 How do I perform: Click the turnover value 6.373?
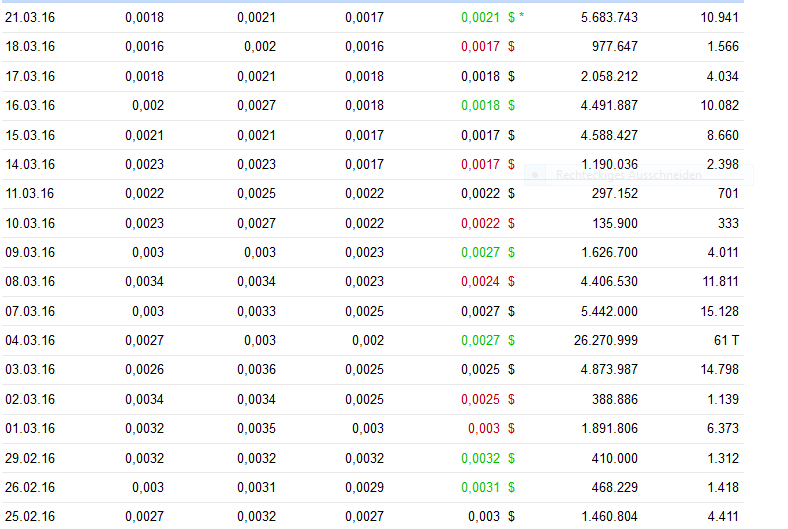pos(723,429)
